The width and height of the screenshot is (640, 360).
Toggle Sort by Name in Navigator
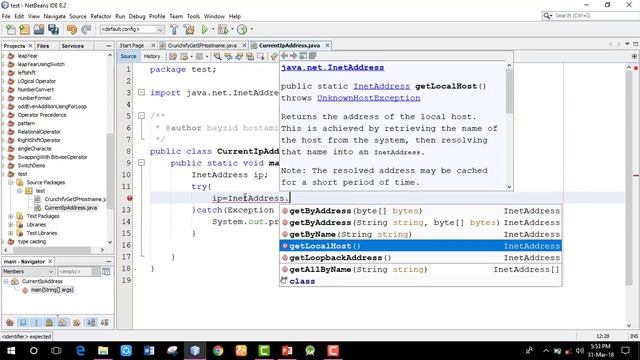91,323
